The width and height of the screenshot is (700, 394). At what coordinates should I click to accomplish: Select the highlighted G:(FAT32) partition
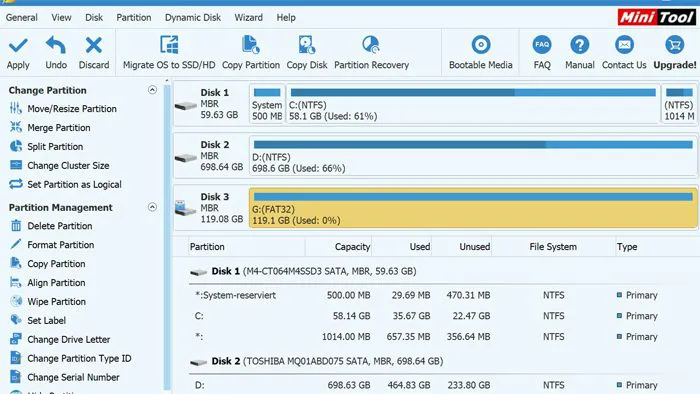(473, 208)
